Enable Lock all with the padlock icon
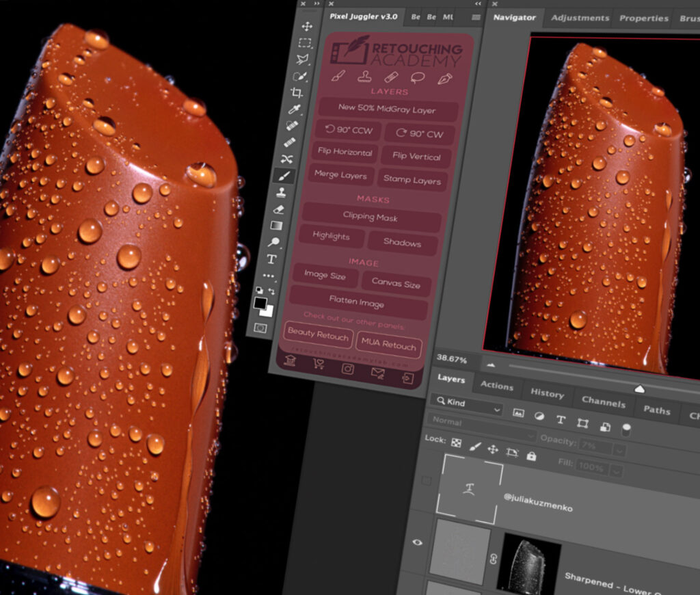 (x=532, y=457)
